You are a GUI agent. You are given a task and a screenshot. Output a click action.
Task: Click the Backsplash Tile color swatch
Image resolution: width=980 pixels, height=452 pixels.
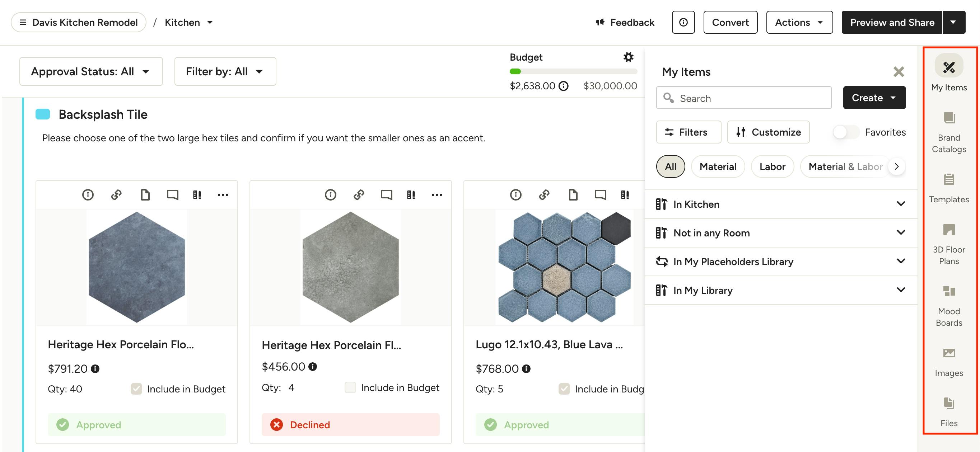[x=43, y=114]
